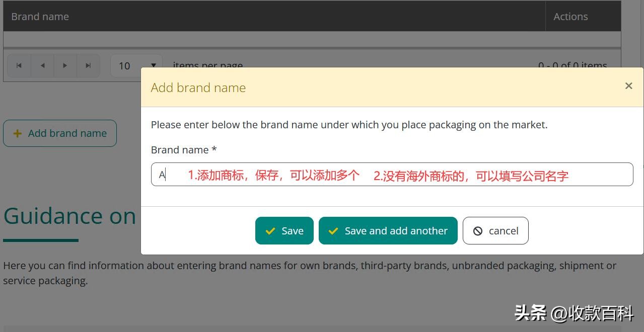Image resolution: width=644 pixels, height=332 pixels.
Task: Click the Add brand name button
Action: click(59, 133)
